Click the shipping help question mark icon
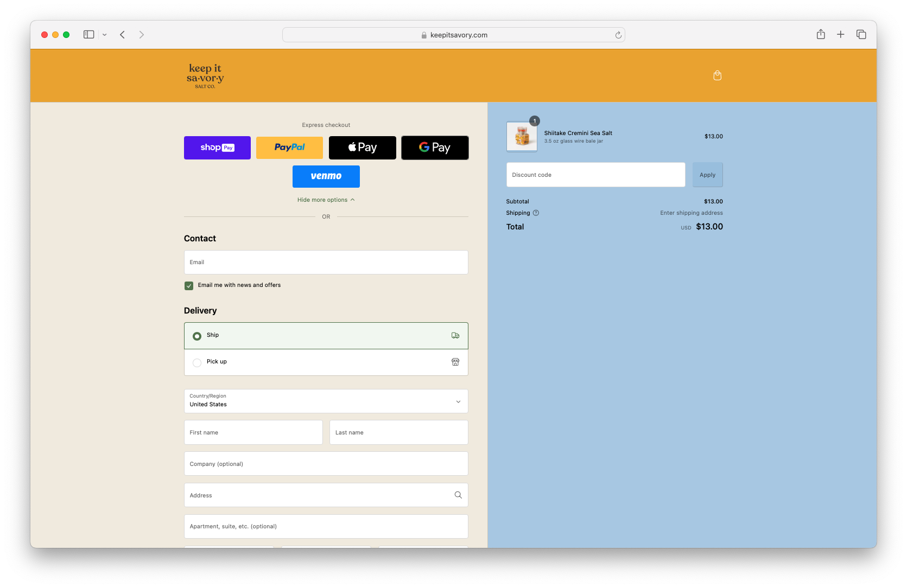The height and width of the screenshot is (588, 907). pyautogui.click(x=536, y=213)
